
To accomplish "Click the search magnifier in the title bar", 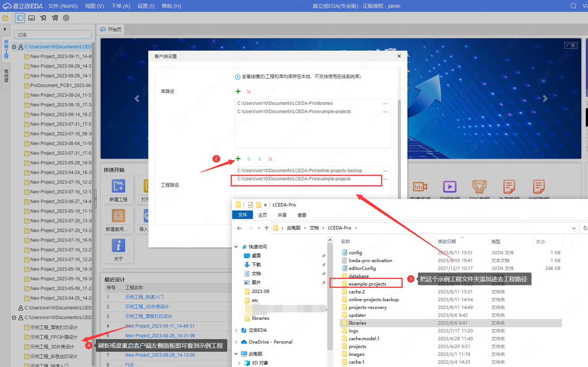I will pos(573,6).
